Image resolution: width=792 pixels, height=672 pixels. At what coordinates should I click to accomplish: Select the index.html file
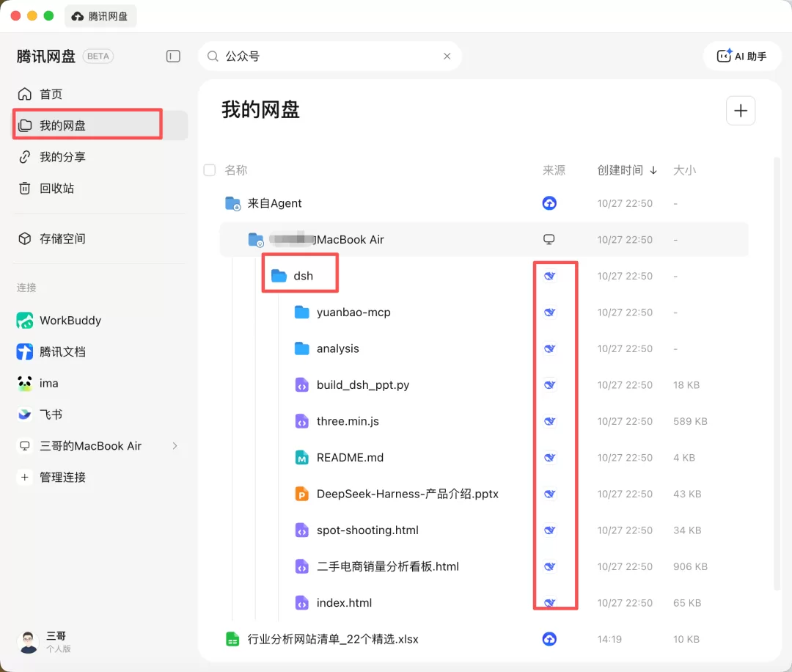[x=344, y=603]
